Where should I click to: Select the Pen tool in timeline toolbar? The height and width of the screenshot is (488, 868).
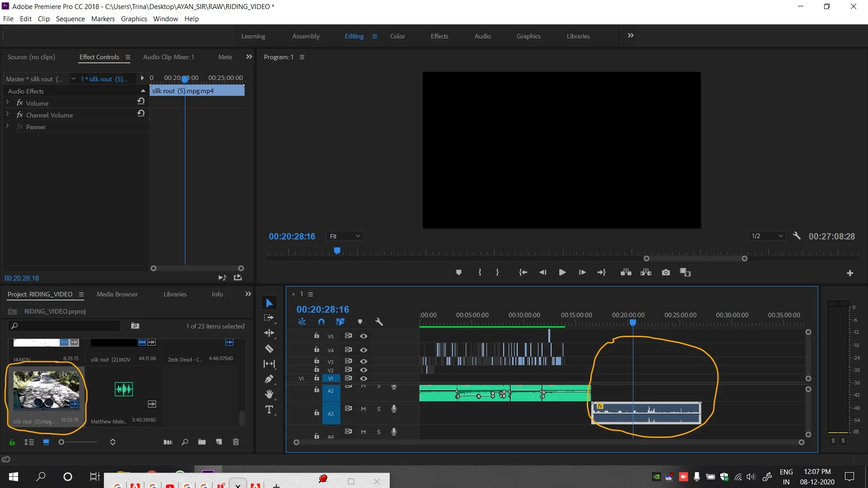(269, 379)
